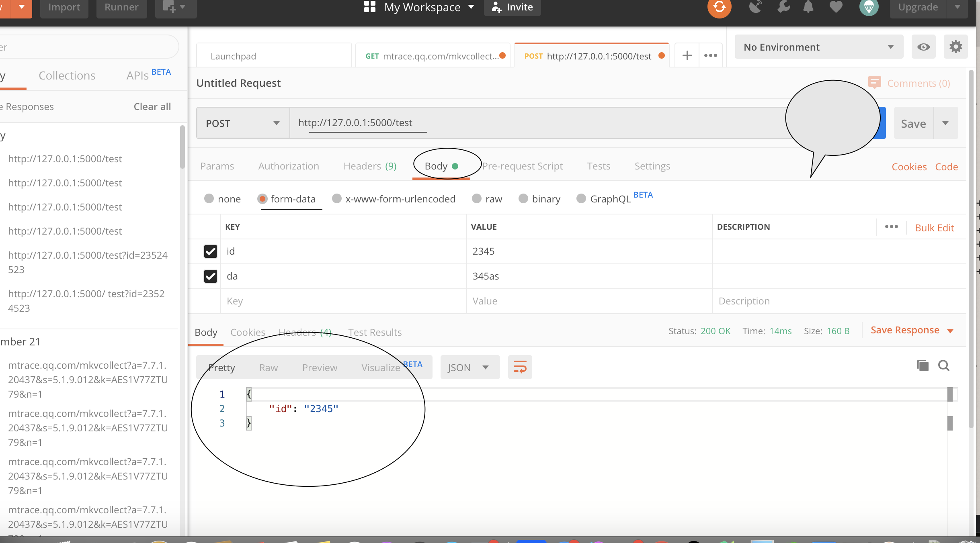
Task: Select the raw body type
Action: click(477, 199)
